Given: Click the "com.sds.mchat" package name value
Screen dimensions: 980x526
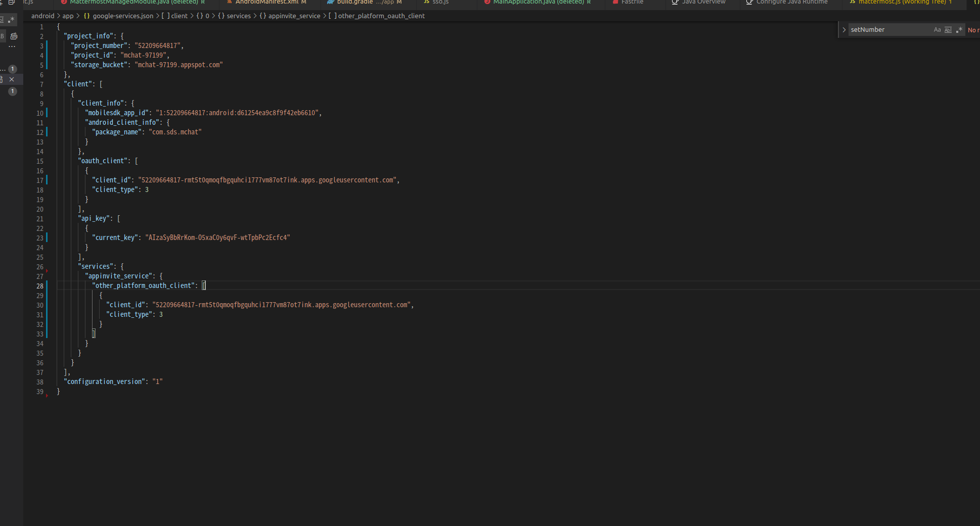Looking at the screenshot, I should point(175,132).
